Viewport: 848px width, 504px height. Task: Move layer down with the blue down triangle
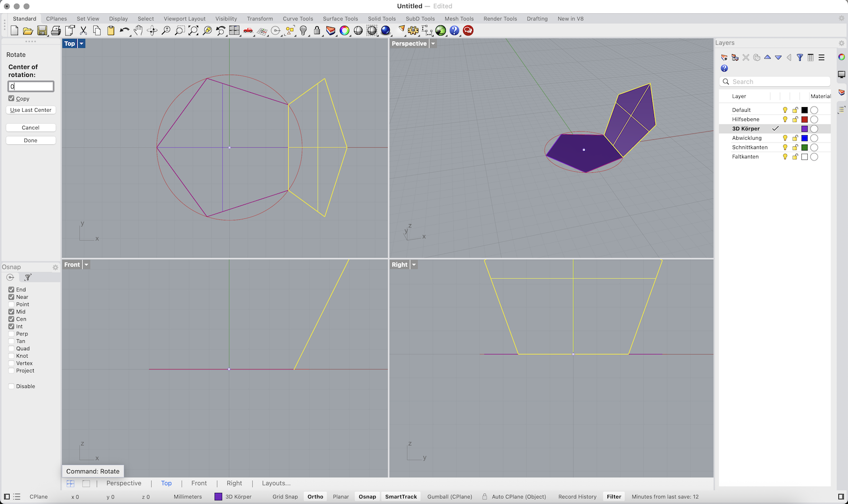coord(778,57)
